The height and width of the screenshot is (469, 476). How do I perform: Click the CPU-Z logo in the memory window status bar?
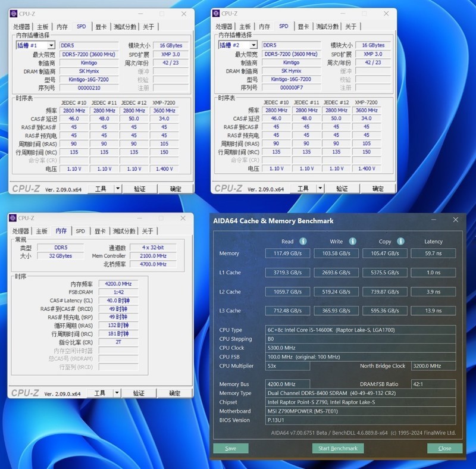27,393
